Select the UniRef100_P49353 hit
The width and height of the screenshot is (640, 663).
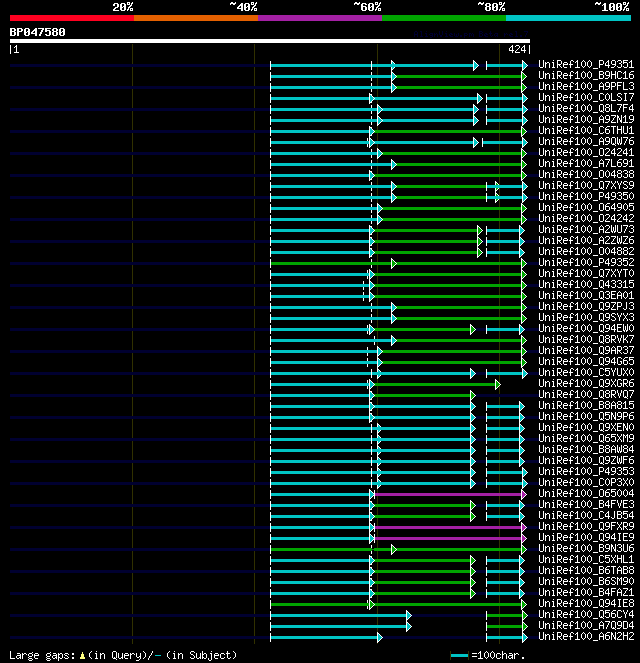pyautogui.click(x=586, y=471)
